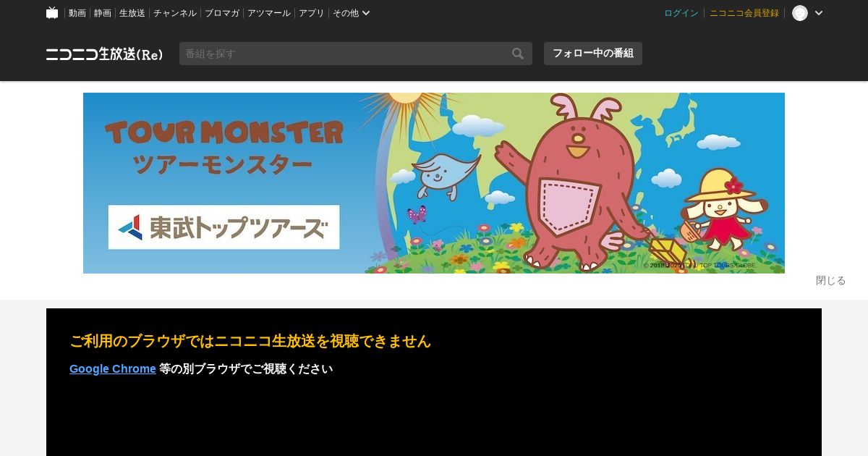The height and width of the screenshot is (456, 868).
Task: Close the ad with 閉じる
Action: pos(830,281)
